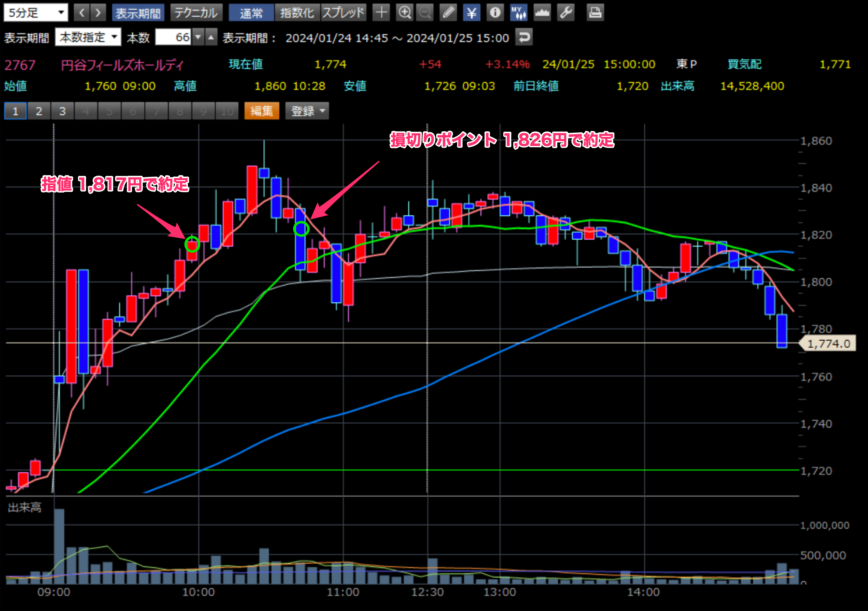Switch chart mode to 指数化
The image size is (868, 611).
pyautogui.click(x=297, y=13)
